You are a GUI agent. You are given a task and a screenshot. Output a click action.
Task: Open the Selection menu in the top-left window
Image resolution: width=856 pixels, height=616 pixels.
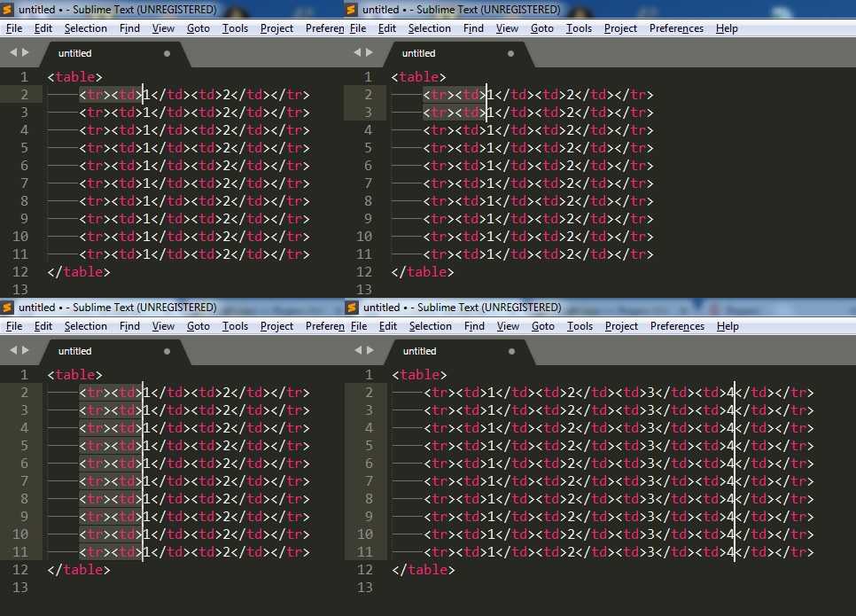tap(85, 28)
